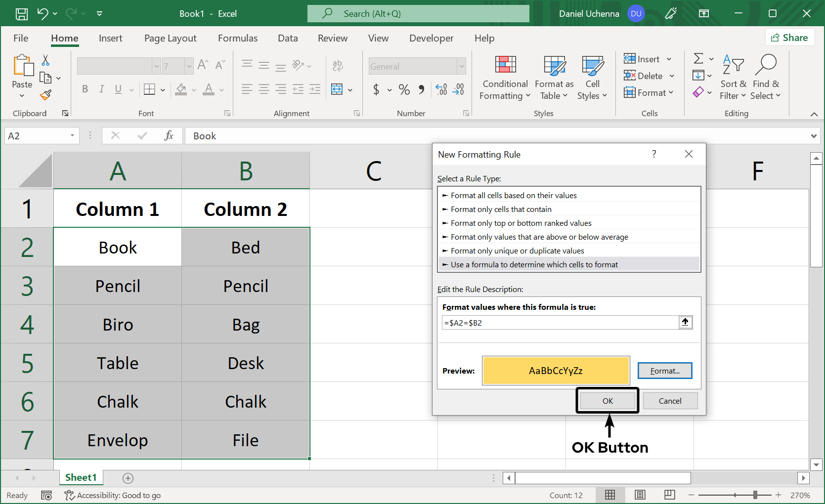Open the font size dropdown

(x=190, y=66)
